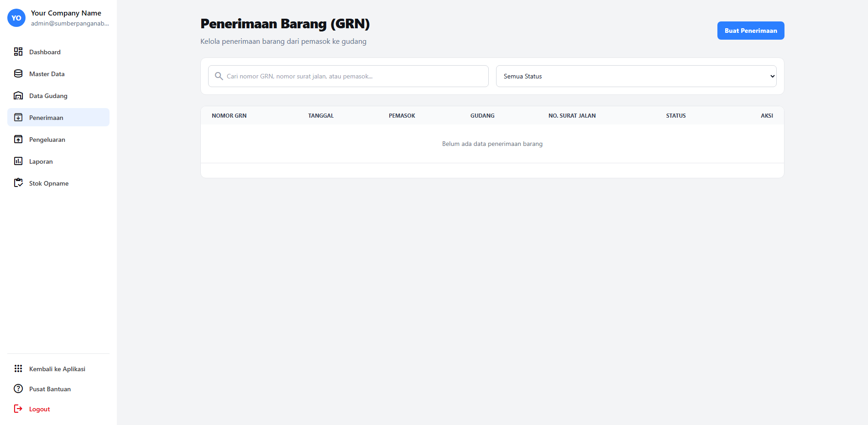Click the Logout link text
Viewport: 868px width, 425px height.
[x=40, y=409]
